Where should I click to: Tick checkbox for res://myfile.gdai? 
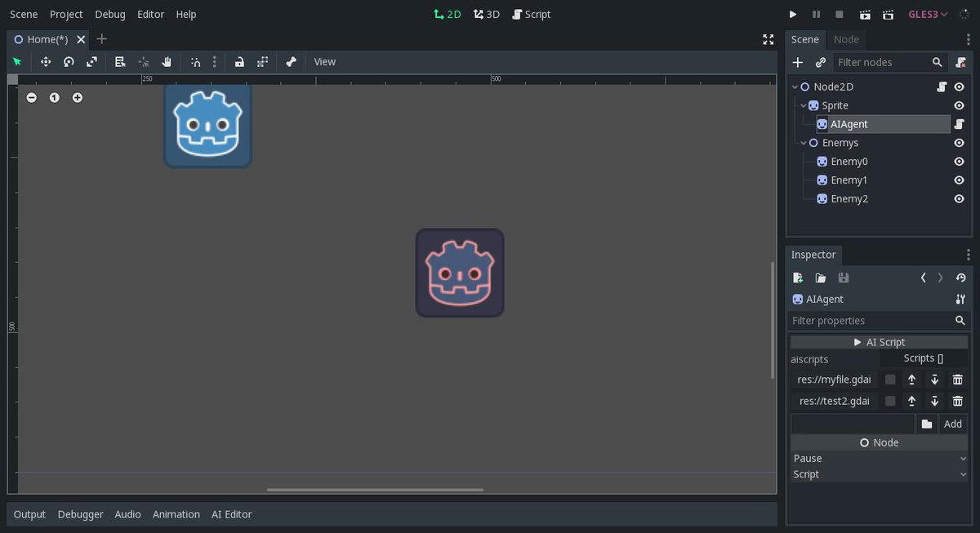point(890,380)
